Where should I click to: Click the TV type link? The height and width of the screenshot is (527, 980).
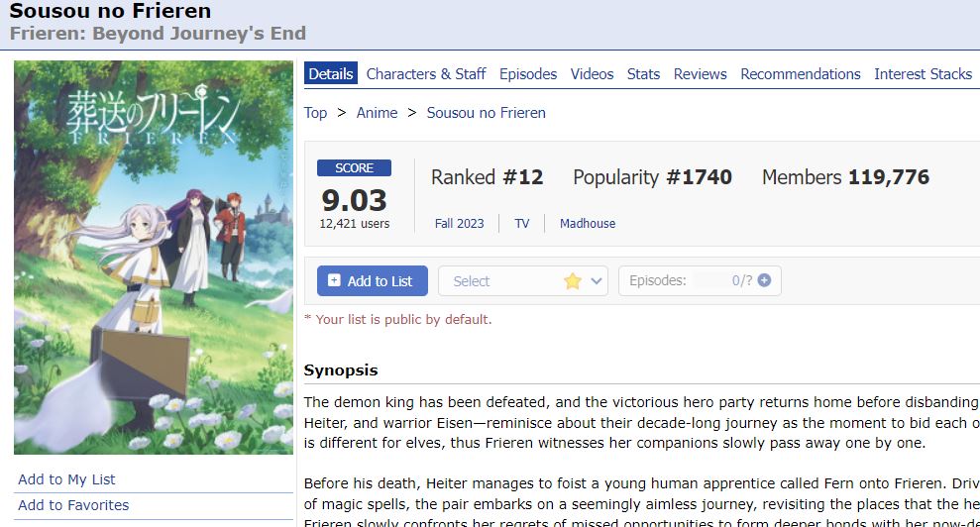pyautogui.click(x=522, y=223)
